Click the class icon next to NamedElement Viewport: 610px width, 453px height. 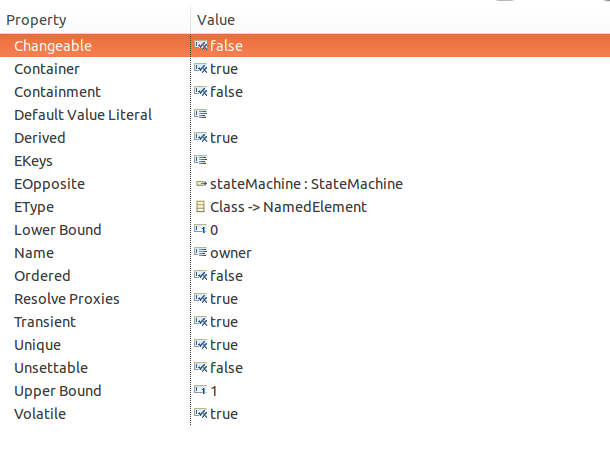(200, 206)
